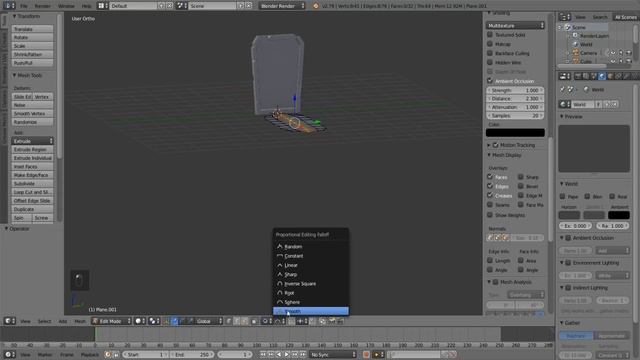Adjust the AO Distance field
Viewport: 640px width, 360px height.
pyautogui.click(x=515, y=98)
